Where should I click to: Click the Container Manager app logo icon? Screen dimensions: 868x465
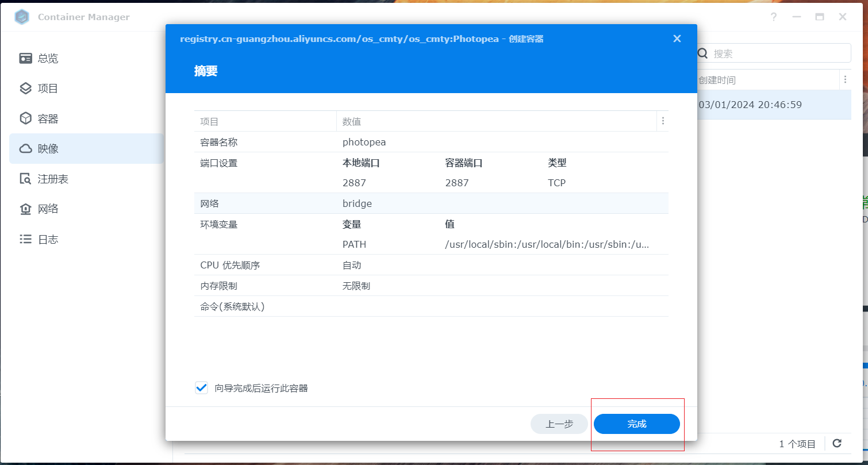coord(22,17)
